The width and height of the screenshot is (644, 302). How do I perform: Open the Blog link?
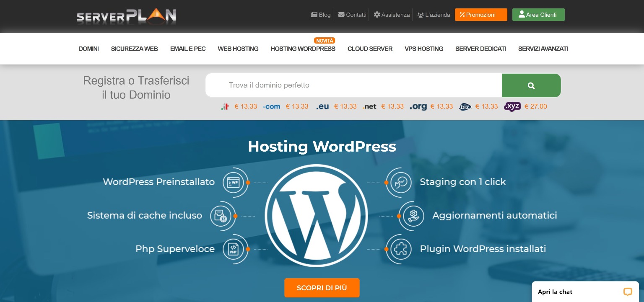(x=321, y=15)
